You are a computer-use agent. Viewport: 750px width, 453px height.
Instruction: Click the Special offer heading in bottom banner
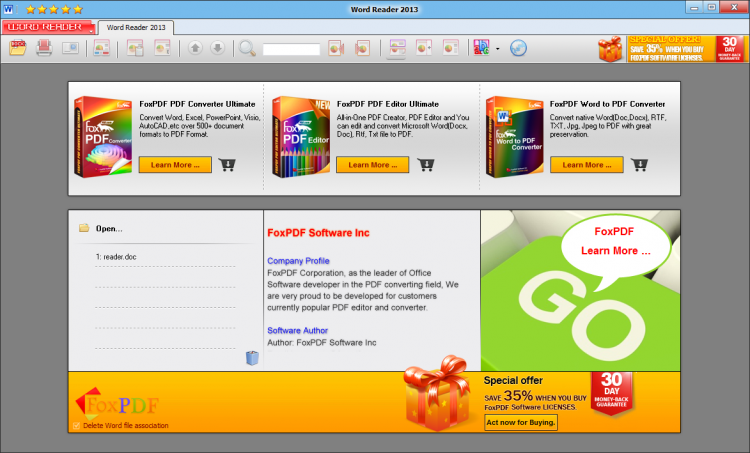click(513, 381)
